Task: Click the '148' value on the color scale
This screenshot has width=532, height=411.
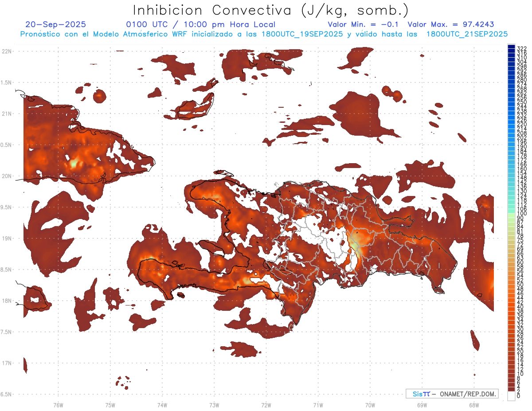Action: 522,178
